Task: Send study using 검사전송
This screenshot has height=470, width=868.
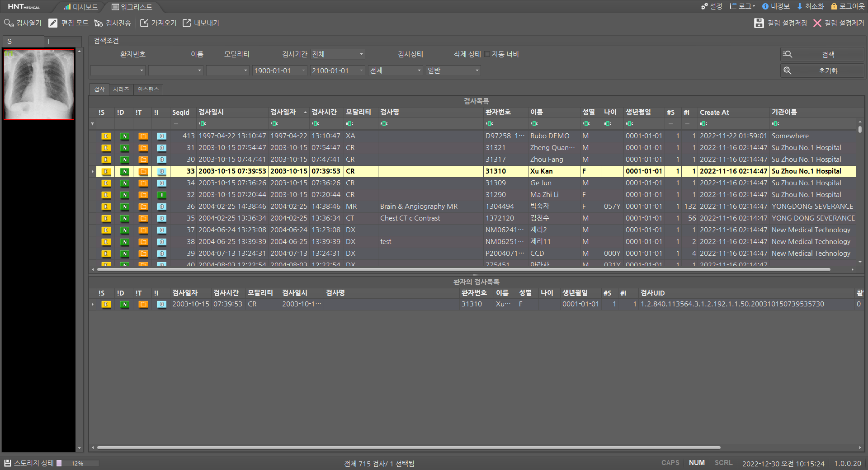Action: pos(113,23)
